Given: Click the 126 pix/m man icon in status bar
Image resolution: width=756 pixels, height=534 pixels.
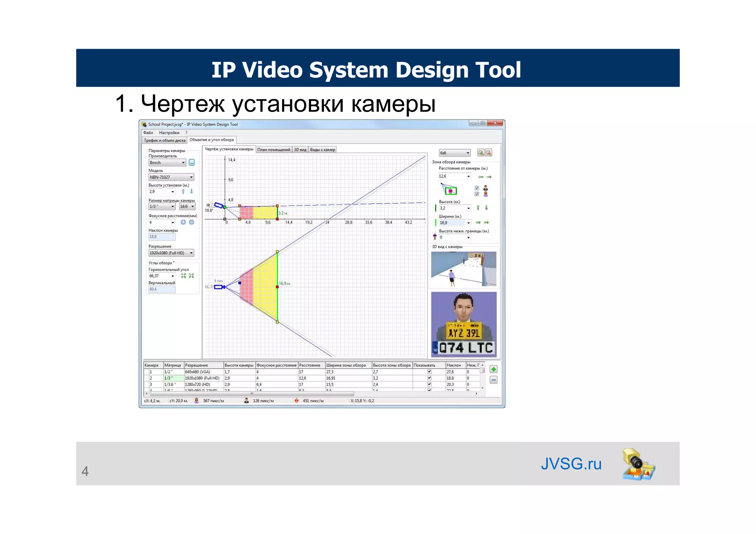Looking at the screenshot, I should point(247,401).
